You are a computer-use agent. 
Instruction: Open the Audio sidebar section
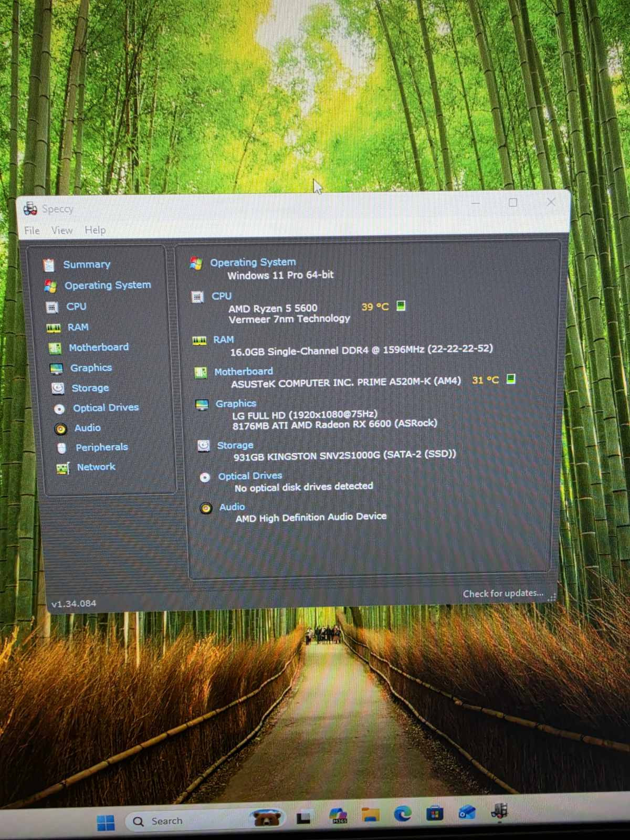pos(87,428)
